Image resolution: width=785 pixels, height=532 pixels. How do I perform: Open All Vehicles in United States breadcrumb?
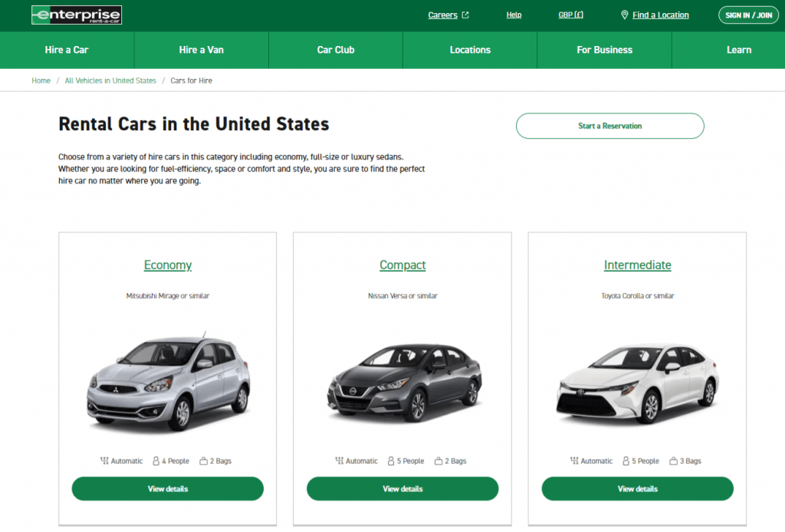click(x=110, y=80)
